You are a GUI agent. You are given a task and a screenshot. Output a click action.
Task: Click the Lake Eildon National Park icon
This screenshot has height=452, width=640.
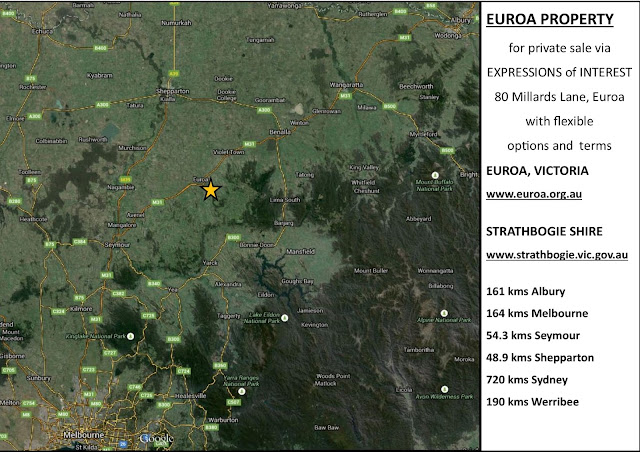pos(285,318)
